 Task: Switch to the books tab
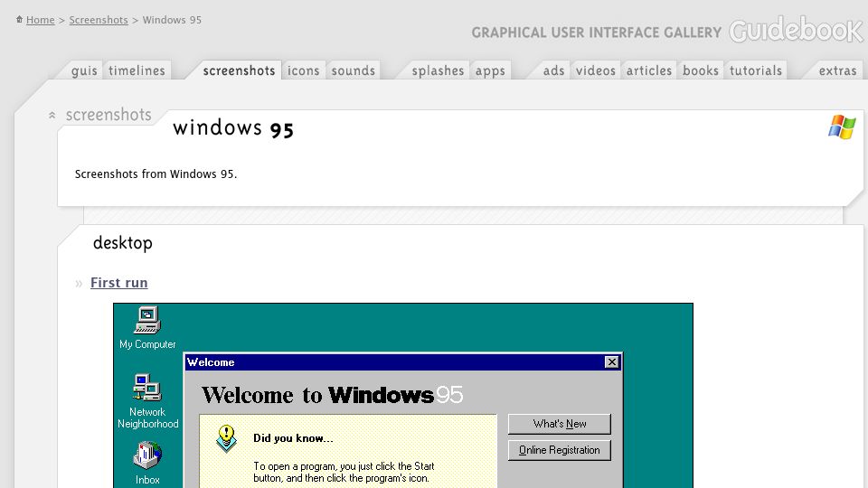(x=700, y=70)
